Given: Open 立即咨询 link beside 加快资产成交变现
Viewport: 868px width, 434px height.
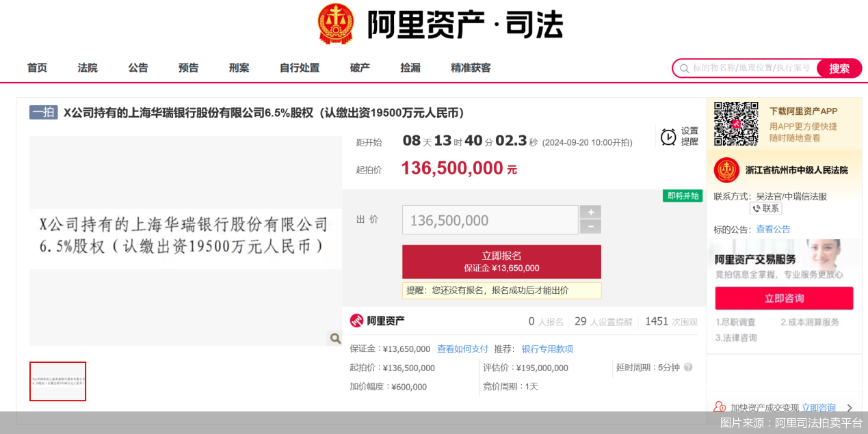Looking at the screenshot, I should pos(818,408).
